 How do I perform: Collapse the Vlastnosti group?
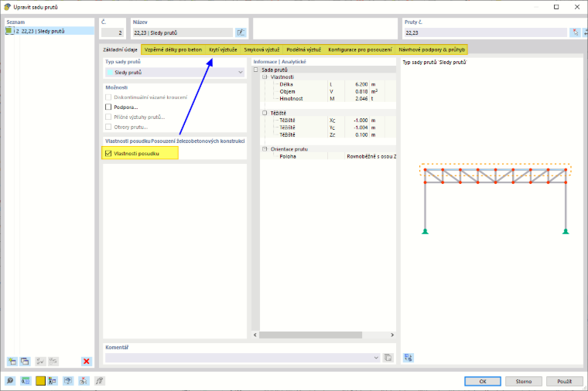pos(265,76)
